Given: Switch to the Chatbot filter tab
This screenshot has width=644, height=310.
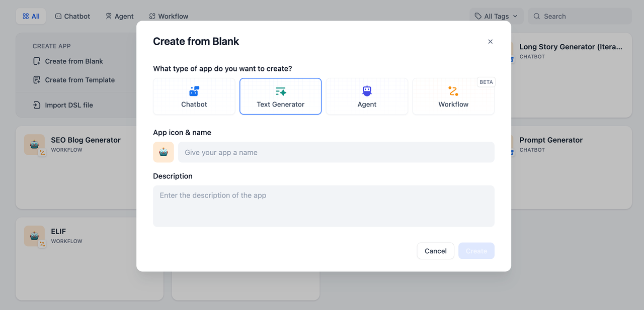Looking at the screenshot, I should coord(72,16).
